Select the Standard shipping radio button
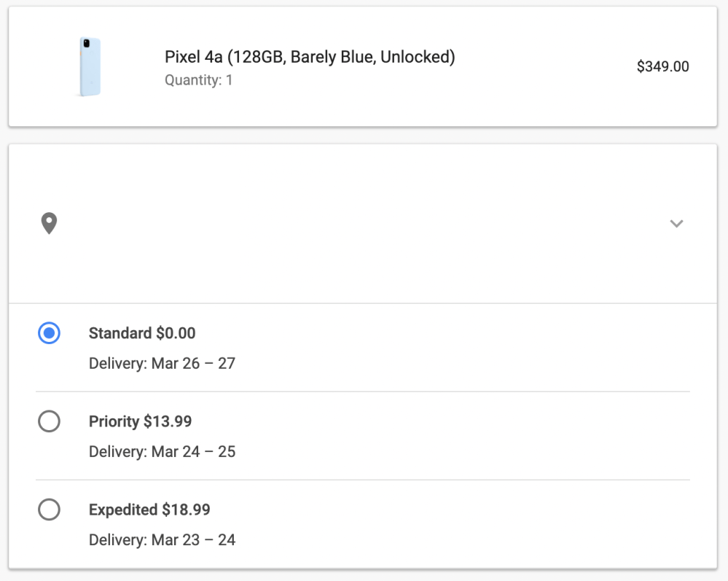The width and height of the screenshot is (728, 581). click(49, 333)
